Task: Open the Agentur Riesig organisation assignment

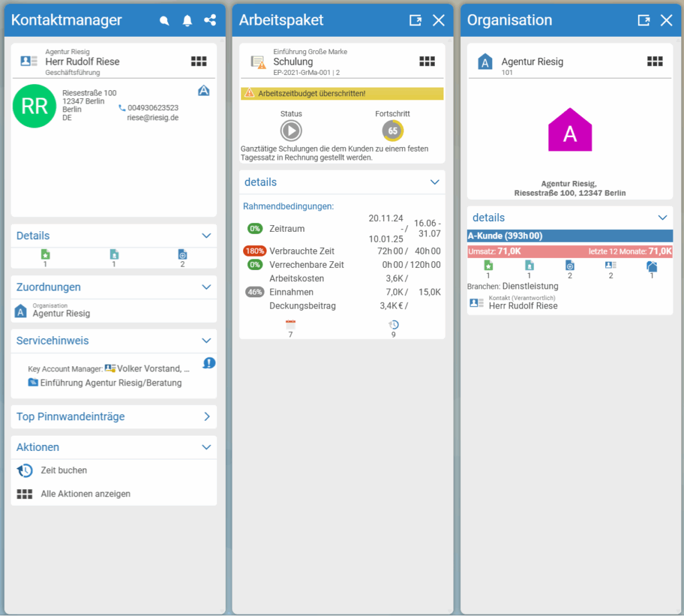Action: [x=61, y=311]
